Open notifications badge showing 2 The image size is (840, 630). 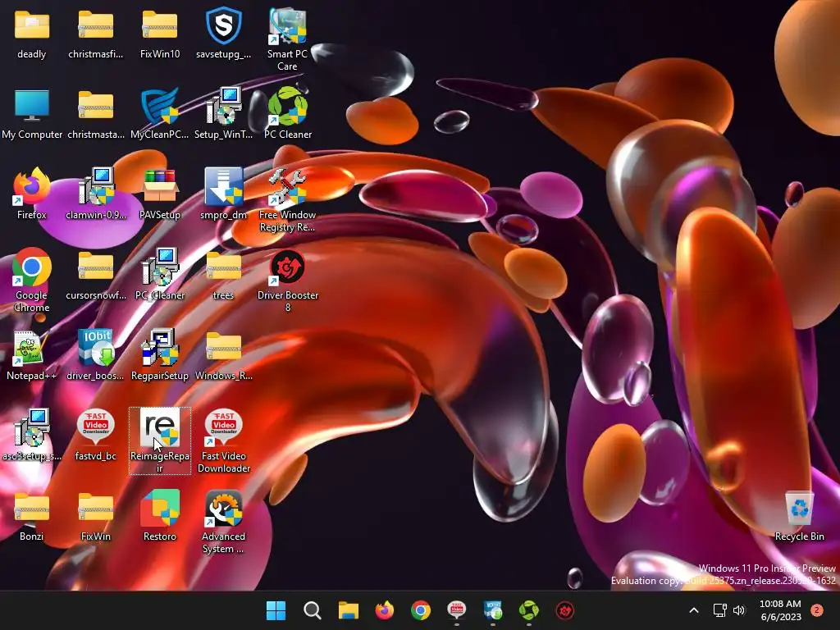(817, 610)
